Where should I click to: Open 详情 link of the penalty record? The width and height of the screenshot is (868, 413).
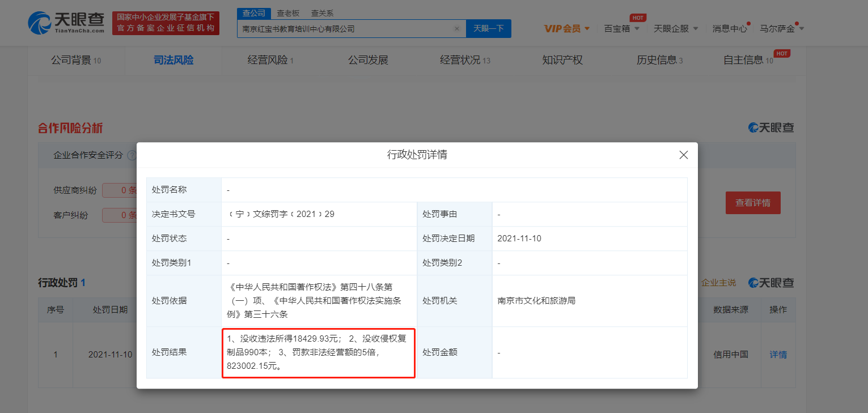pyautogui.click(x=777, y=354)
